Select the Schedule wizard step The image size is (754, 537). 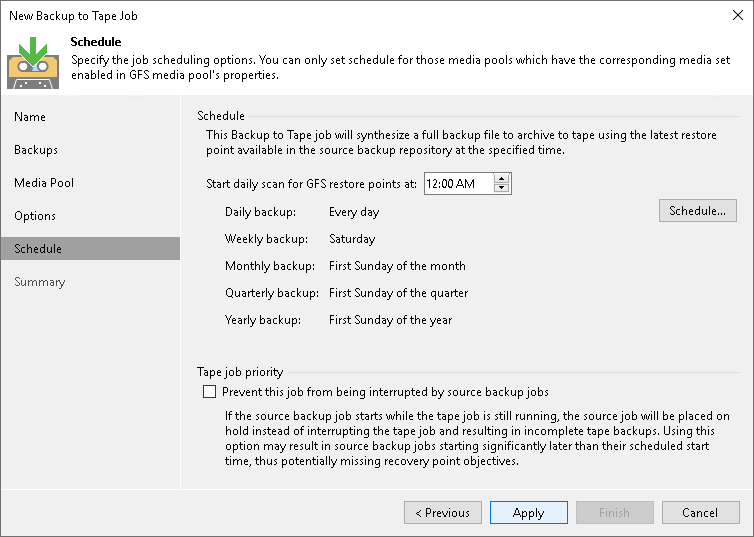(x=38, y=249)
